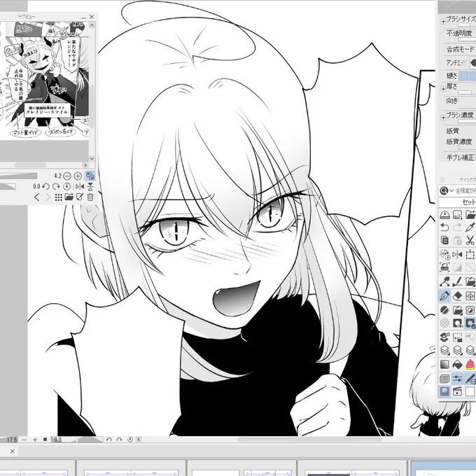The width and height of the screenshot is (476, 476).
Task: Click the サブビュー palette title
Action: click(27, 17)
